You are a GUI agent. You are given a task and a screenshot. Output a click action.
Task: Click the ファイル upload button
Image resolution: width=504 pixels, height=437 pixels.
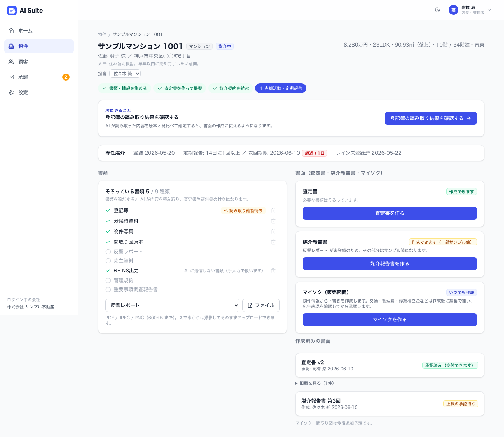coord(261,305)
